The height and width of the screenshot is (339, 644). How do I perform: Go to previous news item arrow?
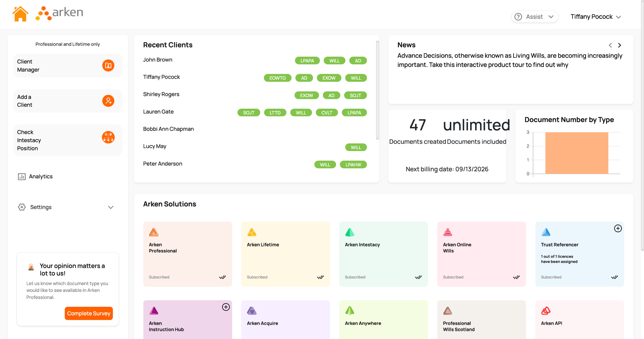(610, 45)
